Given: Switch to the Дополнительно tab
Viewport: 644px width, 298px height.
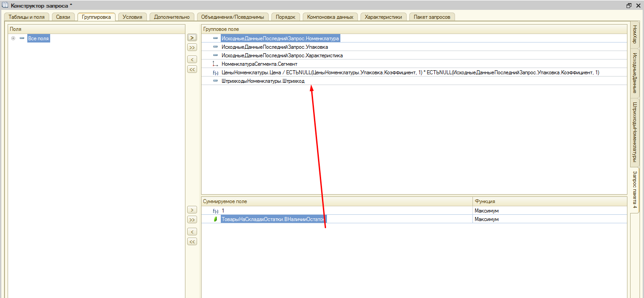Looking at the screenshot, I should 172,17.
